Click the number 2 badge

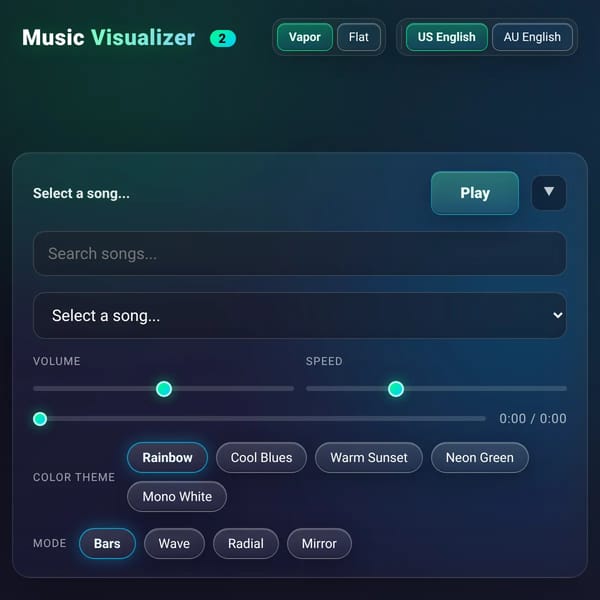point(223,39)
